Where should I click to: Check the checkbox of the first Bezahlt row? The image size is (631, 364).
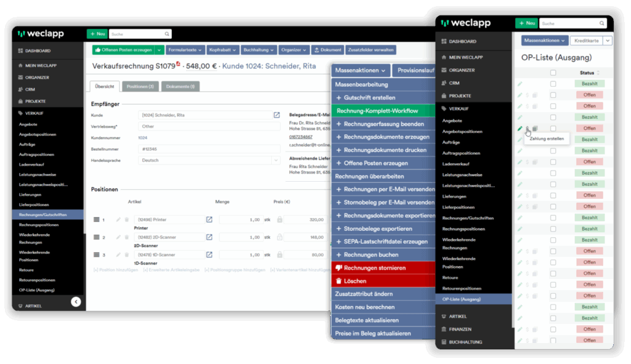click(553, 84)
